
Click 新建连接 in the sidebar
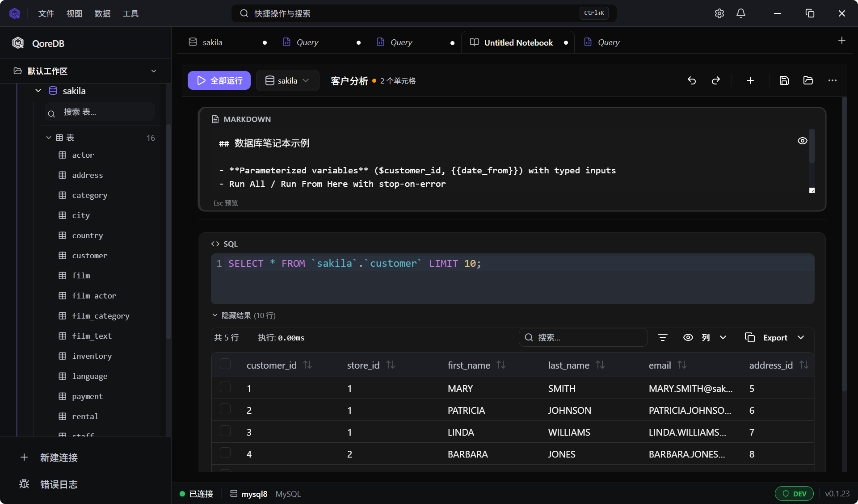(59, 458)
